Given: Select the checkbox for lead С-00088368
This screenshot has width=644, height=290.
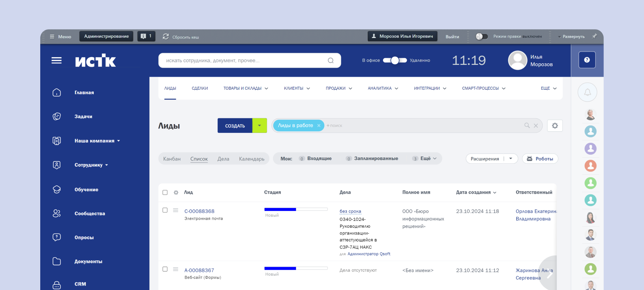Looking at the screenshot, I should click(x=165, y=210).
